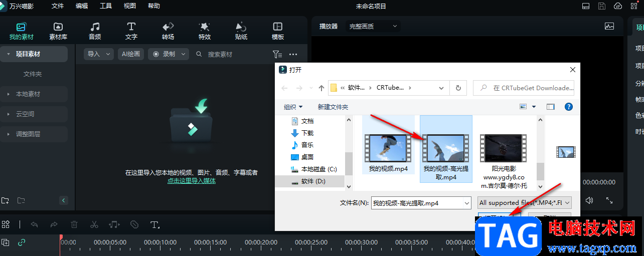Click the scissors split icon

[x=94, y=224]
